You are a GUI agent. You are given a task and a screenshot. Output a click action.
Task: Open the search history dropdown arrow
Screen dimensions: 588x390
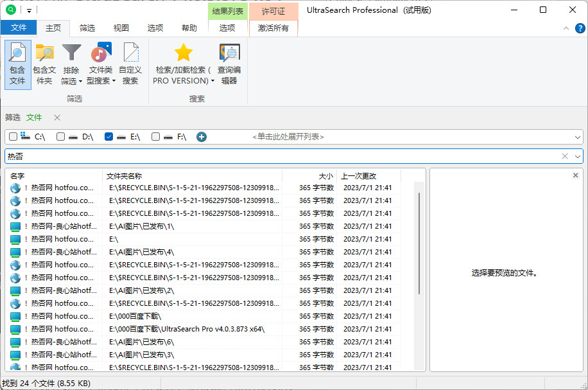coord(578,156)
